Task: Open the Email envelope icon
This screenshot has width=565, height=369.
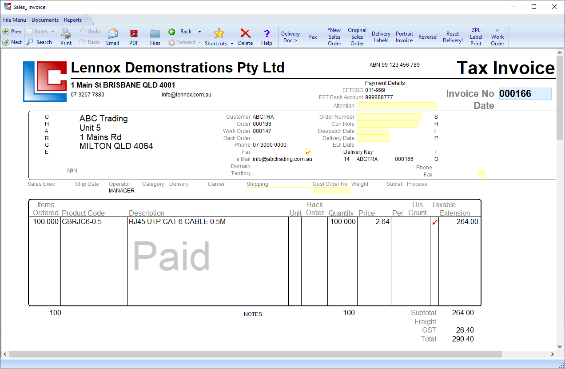Action: 112,34
